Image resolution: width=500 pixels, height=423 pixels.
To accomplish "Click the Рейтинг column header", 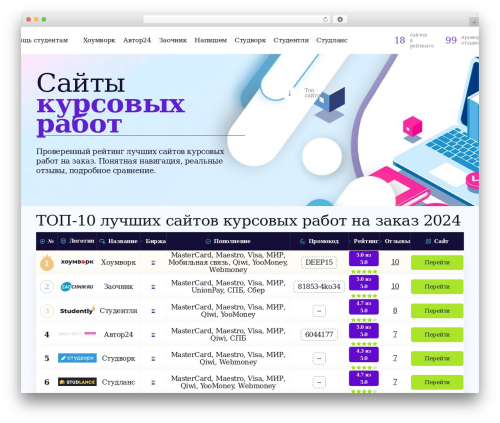I will 364,241.
